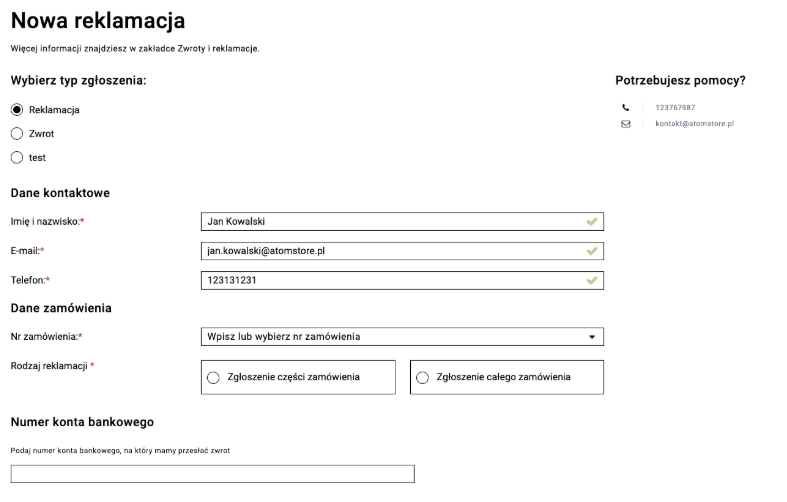Click green checkmark in E-mail field

[x=592, y=251]
